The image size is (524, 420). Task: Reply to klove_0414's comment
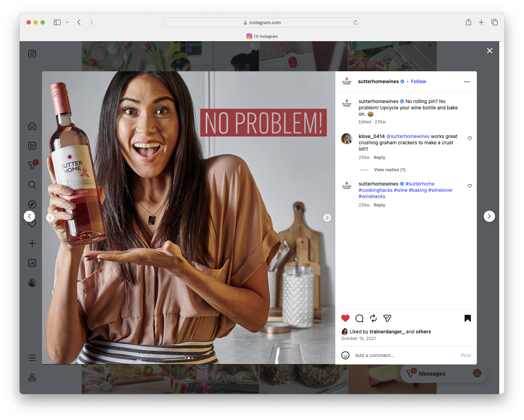tap(379, 158)
